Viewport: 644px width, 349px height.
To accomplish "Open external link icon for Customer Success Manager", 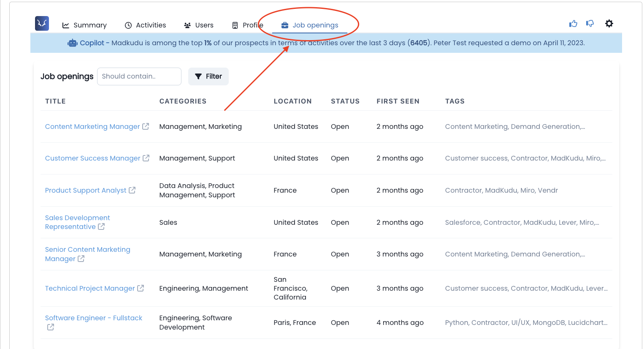I will pyautogui.click(x=146, y=158).
